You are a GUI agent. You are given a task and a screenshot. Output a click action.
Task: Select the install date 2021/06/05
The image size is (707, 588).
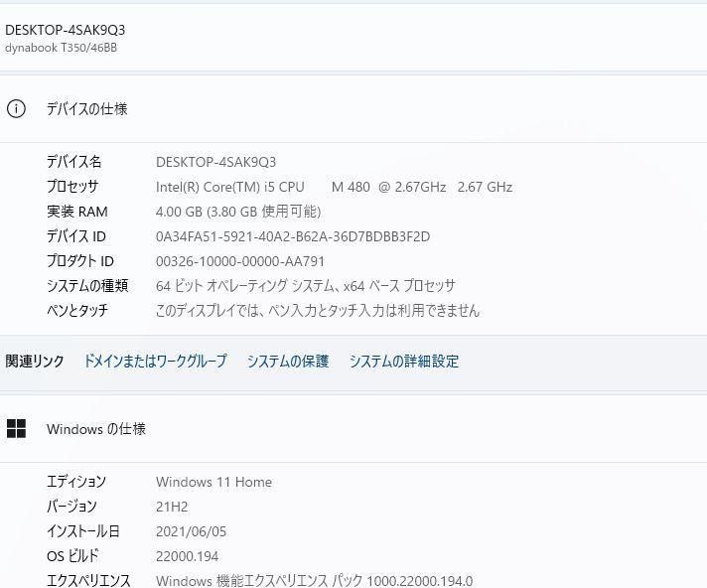[192, 531]
